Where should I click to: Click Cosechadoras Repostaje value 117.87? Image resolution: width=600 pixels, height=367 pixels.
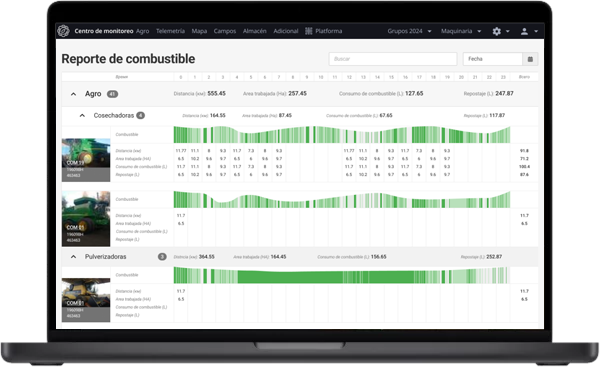tap(497, 115)
